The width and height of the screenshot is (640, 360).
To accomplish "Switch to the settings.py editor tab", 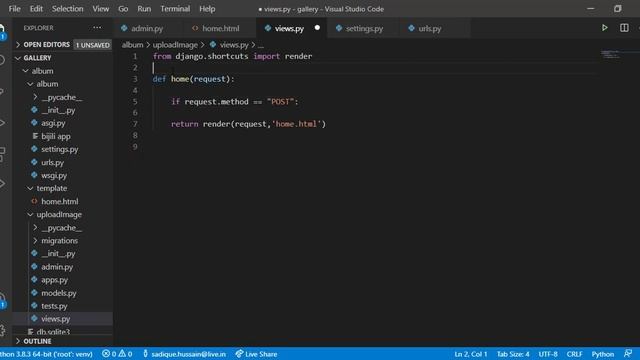I will point(364,28).
